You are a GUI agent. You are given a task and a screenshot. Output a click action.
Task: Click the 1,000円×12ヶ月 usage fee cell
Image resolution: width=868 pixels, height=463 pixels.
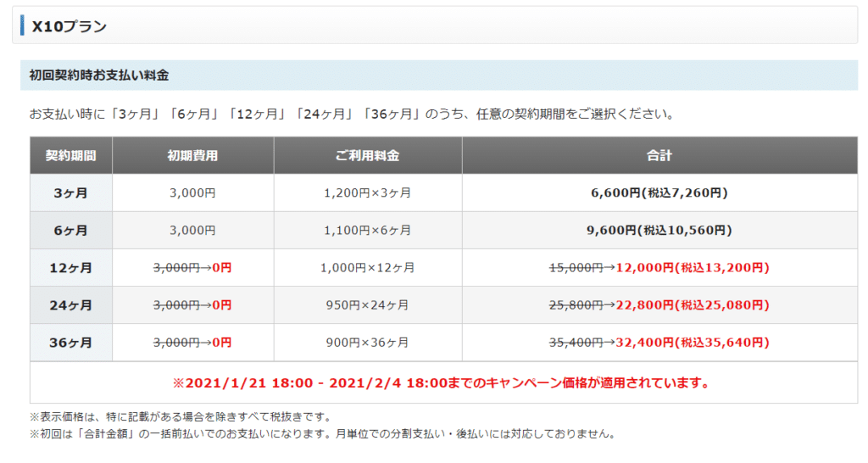pos(368,268)
